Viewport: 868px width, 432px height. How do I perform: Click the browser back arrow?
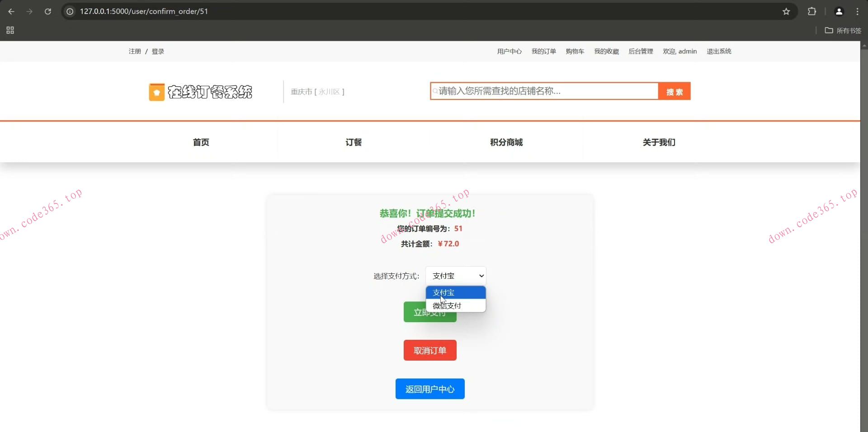point(11,12)
